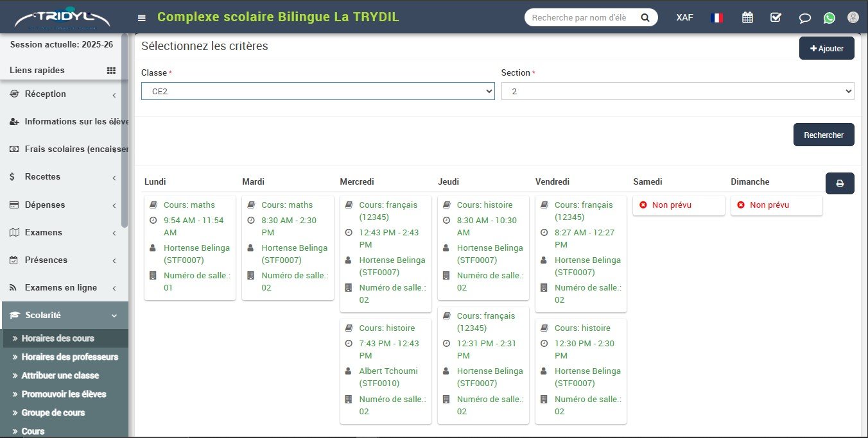This screenshot has height=438, width=868.
Task: Click the student name search field
Action: tap(581, 18)
